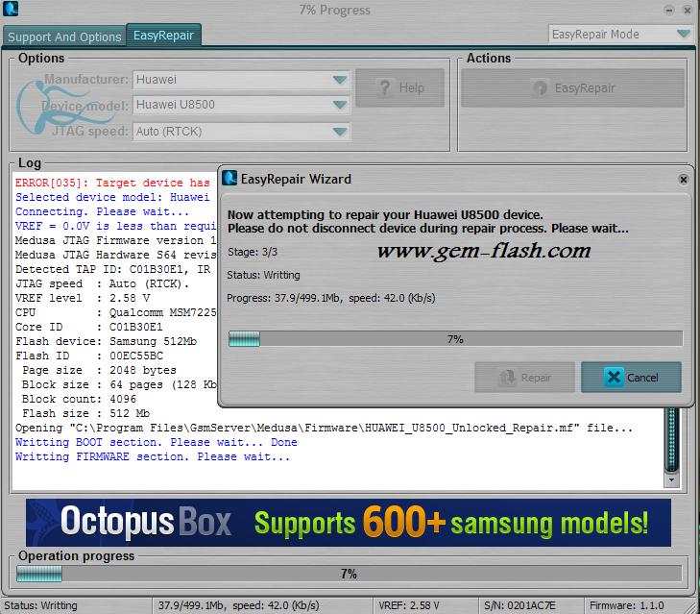Click the EasyRepair Wizard dialog logo icon

[x=229, y=179]
